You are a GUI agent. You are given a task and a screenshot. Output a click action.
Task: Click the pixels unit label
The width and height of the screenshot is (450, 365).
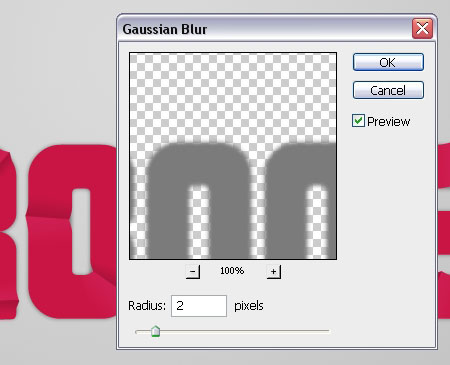[x=249, y=306]
